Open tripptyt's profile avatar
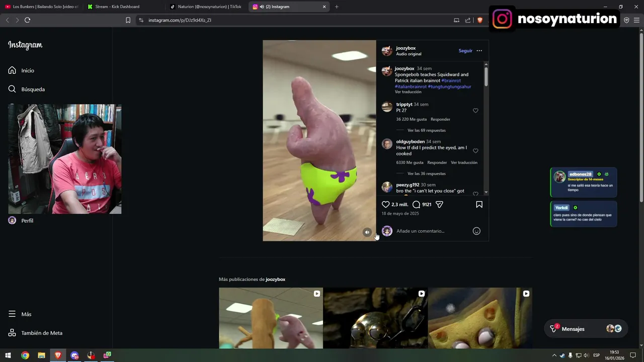 (387, 107)
